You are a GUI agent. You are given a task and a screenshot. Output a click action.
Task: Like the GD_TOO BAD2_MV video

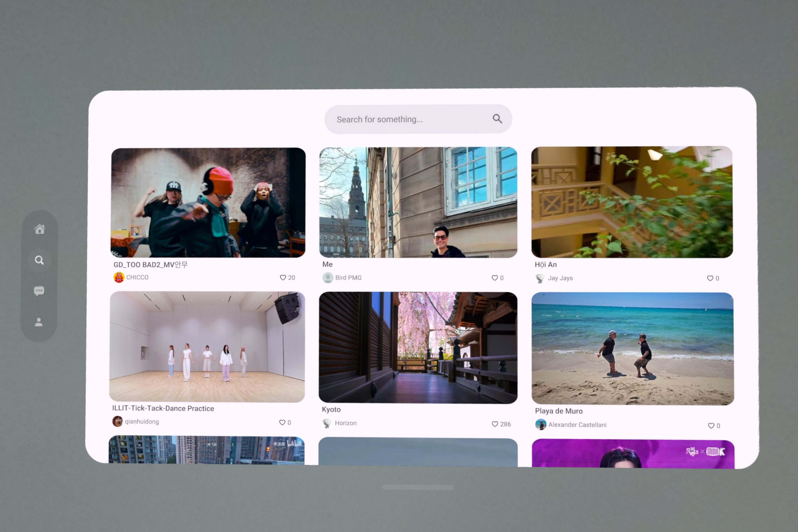(x=283, y=278)
